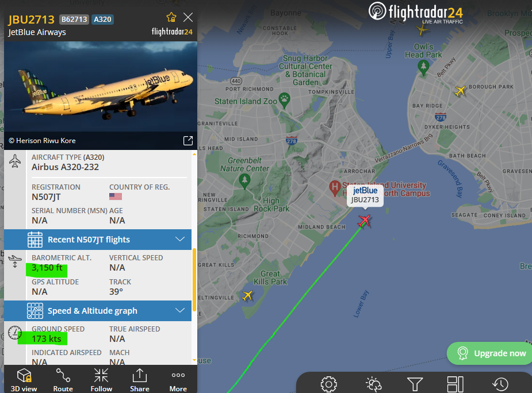Select the red JBU2713 aircraft on map
This screenshot has width=532, height=393.
[365, 221]
